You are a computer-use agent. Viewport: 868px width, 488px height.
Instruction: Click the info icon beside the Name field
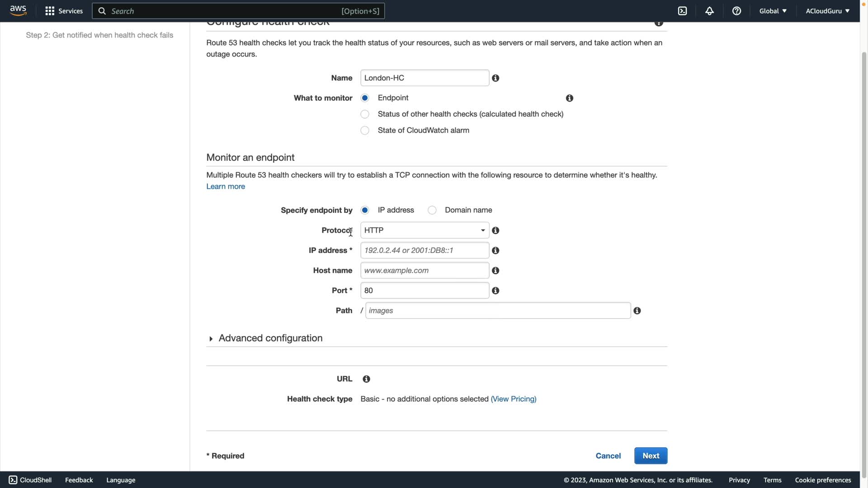pyautogui.click(x=495, y=78)
